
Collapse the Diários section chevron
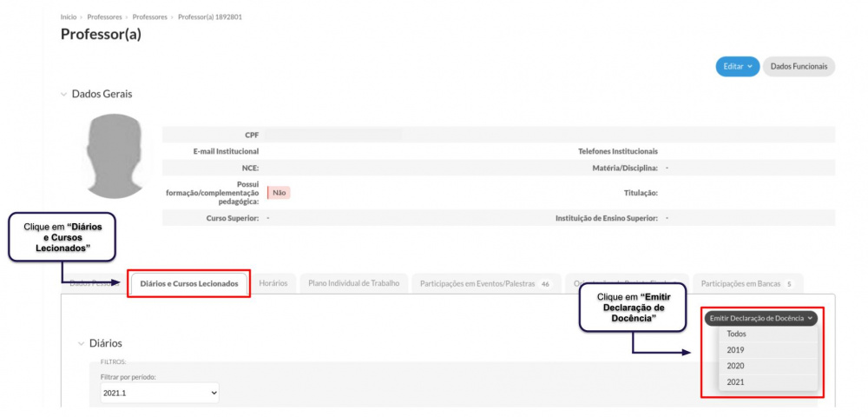82,343
